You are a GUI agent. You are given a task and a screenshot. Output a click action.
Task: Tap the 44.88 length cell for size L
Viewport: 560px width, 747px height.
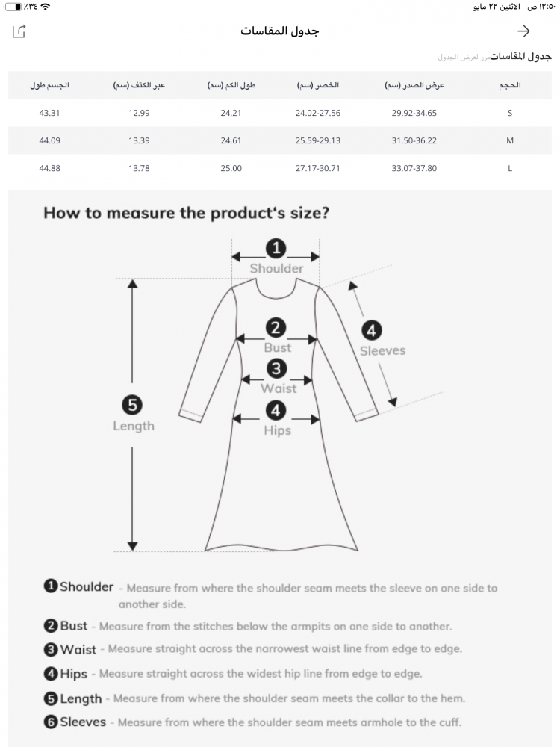(49, 168)
